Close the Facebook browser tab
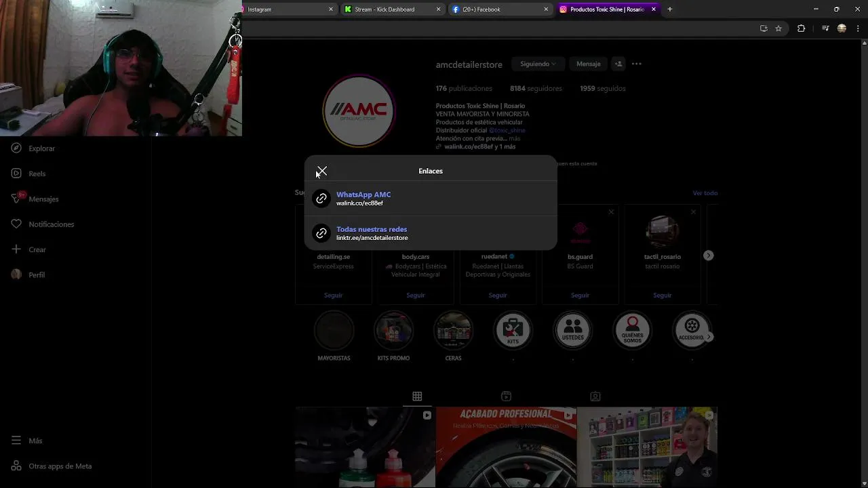The width and height of the screenshot is (868, 488). (x=546, y=9)
